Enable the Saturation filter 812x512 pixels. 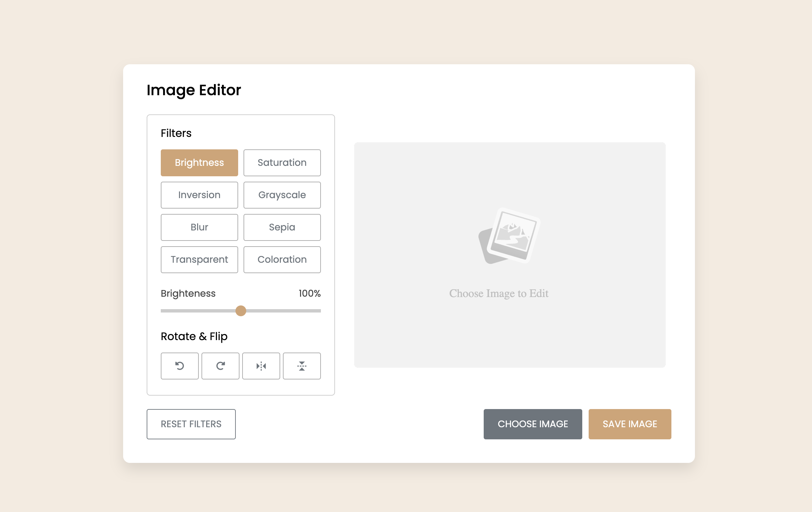(x=282, y=162)
